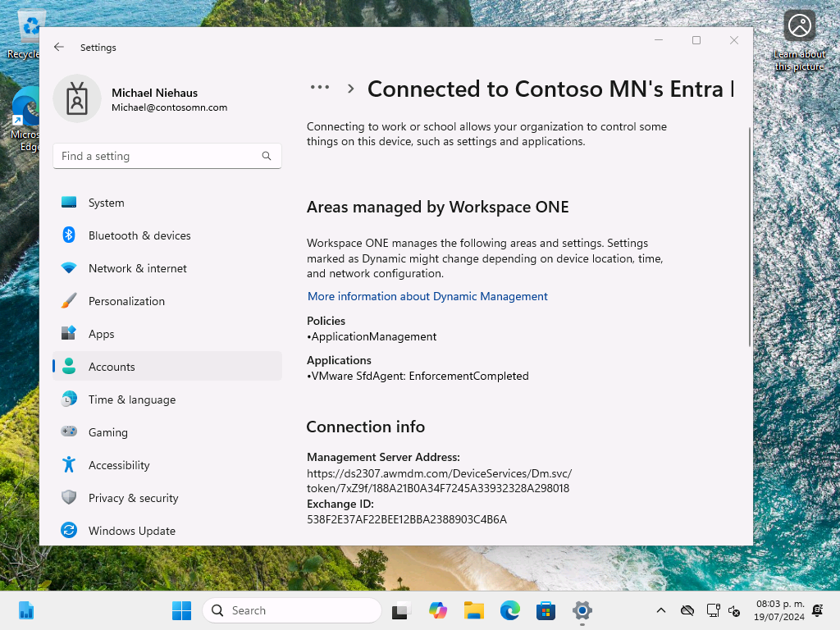840x630 pixels.
Task: Open the Apps settings category
Action: tap(101, 334)
